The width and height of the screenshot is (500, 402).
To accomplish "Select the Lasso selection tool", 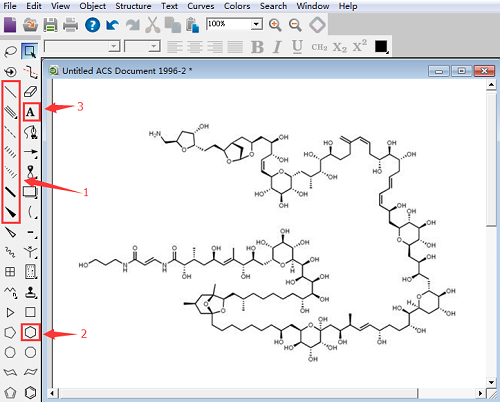I will click(x=10, y=52).
